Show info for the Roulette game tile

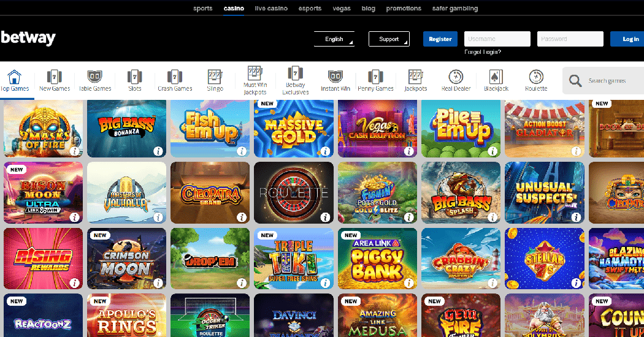[x=325, y=217]
